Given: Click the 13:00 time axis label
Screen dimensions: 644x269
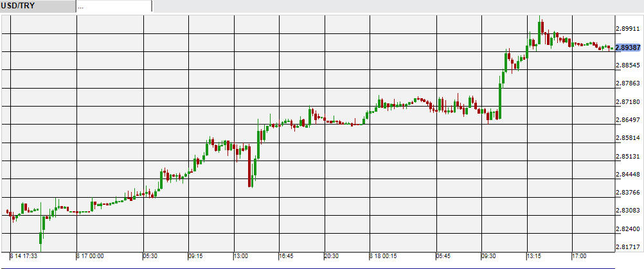Looking at the screenshot, I should [240, 256].
